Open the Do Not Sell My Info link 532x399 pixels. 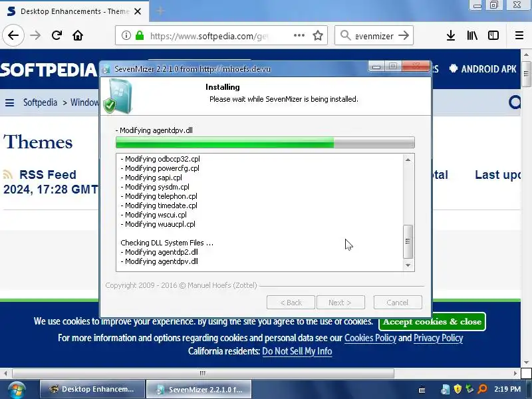[x=297, y=351]
